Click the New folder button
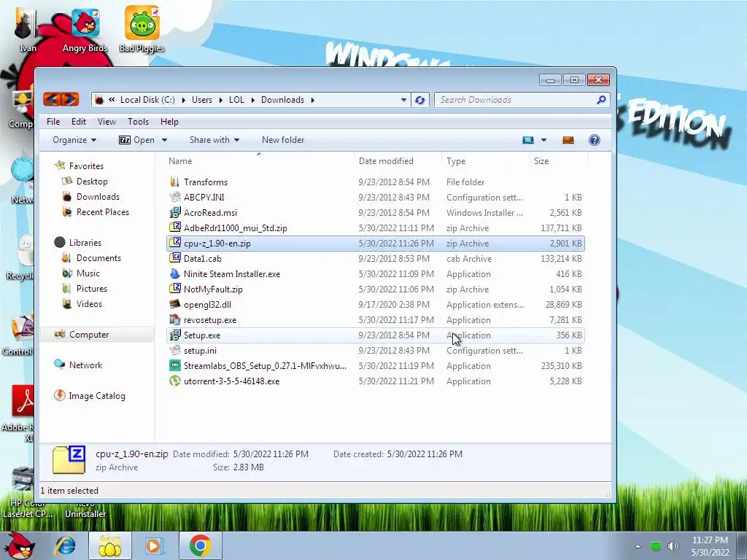The image size is (747, 560). click(x=283, y=140)
